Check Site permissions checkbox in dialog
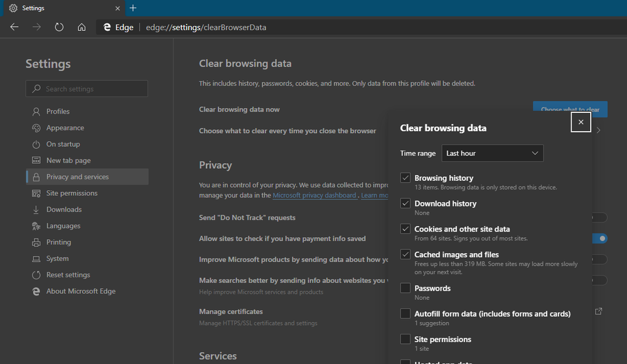The height and width of the screenshot is (364, 627). (x=405, y=339)
